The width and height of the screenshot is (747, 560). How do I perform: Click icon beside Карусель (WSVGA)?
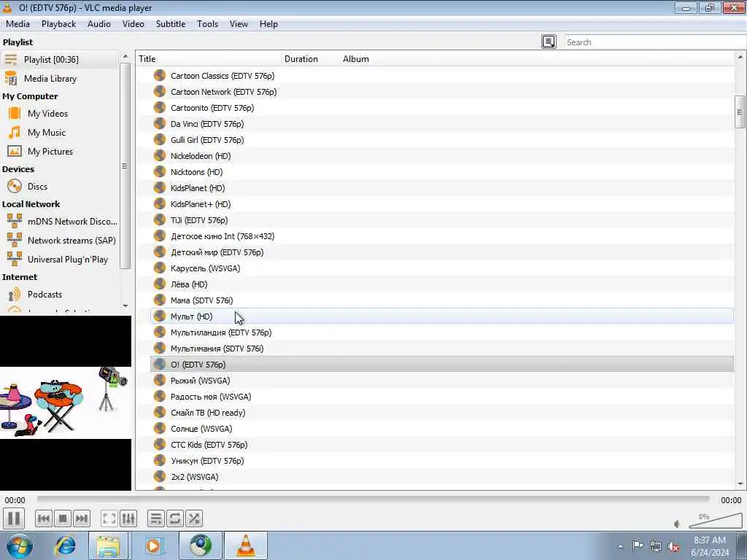click(x=160, y=268)
